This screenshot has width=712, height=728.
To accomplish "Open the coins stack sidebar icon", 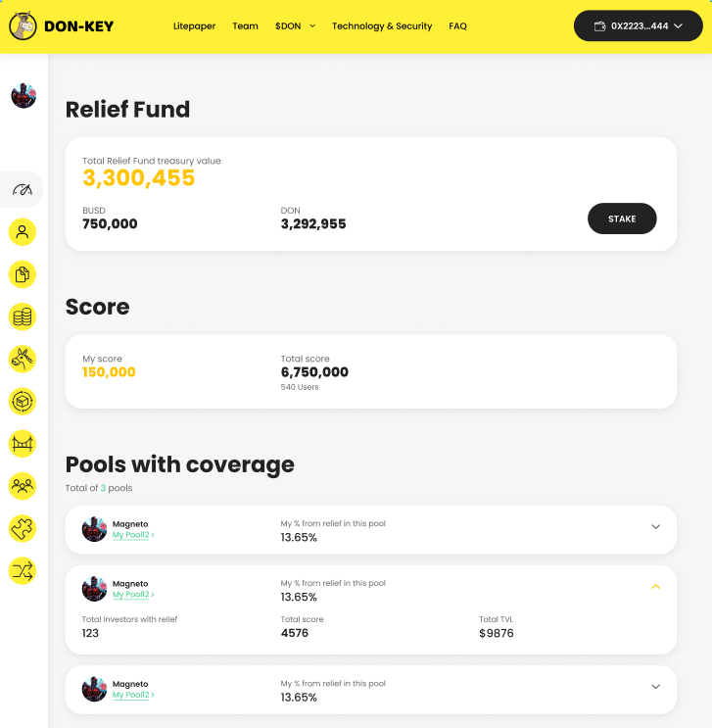I will tap(23, 316).
